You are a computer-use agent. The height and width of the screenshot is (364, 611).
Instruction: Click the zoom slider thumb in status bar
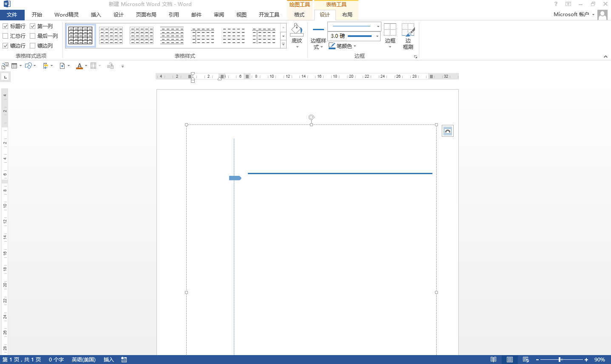tap(560, 360)
